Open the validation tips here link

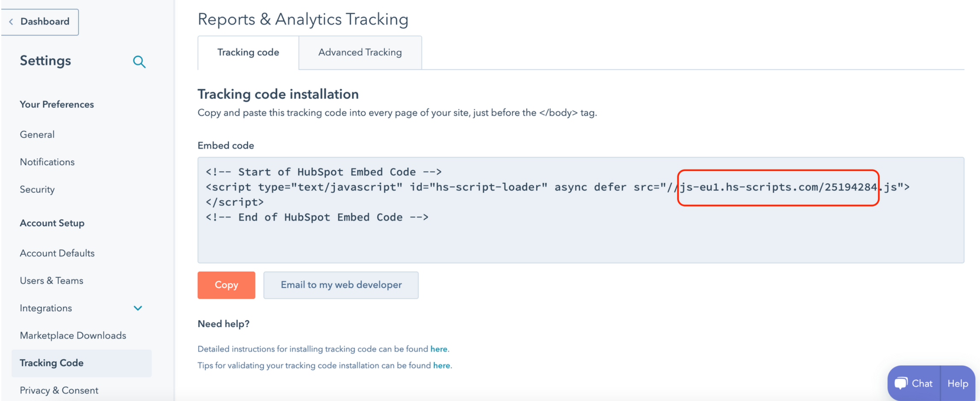tap(441, 366)
